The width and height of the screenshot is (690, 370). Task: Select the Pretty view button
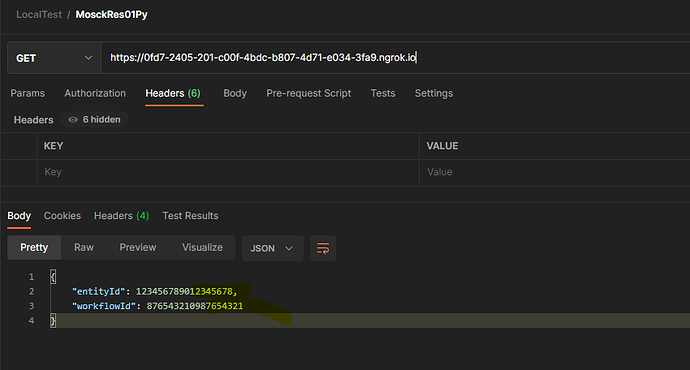(x=34, y=248)
